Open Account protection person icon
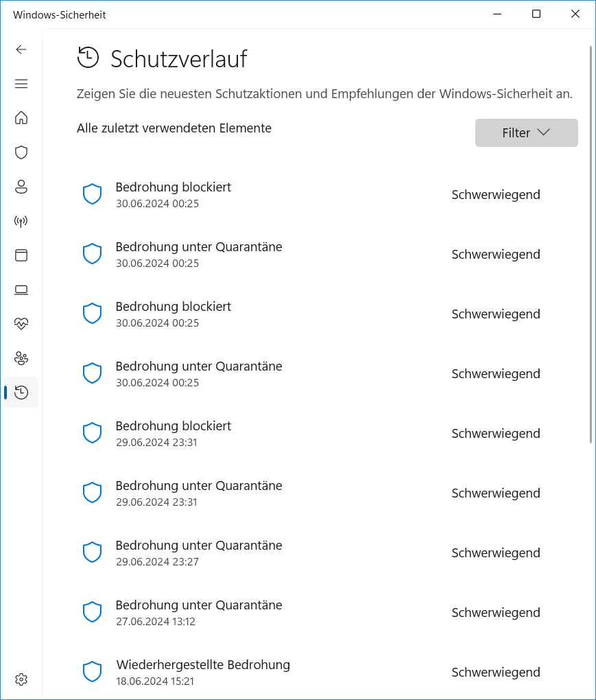The width and height of the screenshot is (596, 700). [21, 187]
